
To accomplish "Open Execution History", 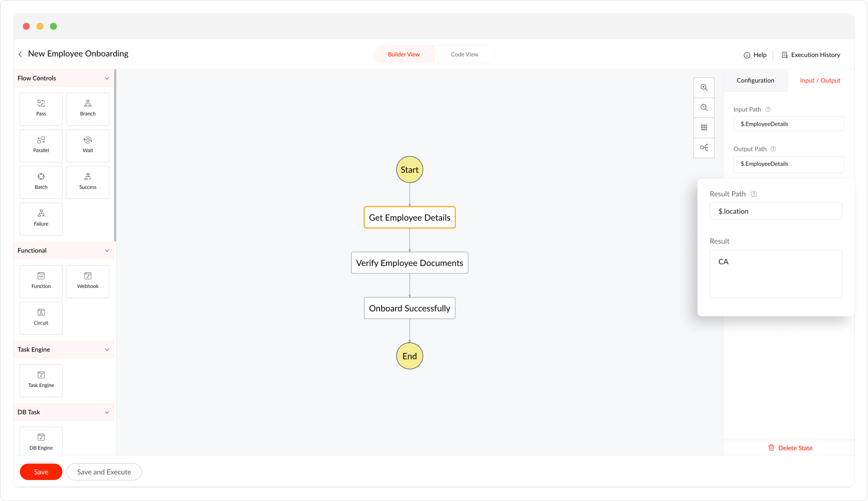I will coord(811,55).
